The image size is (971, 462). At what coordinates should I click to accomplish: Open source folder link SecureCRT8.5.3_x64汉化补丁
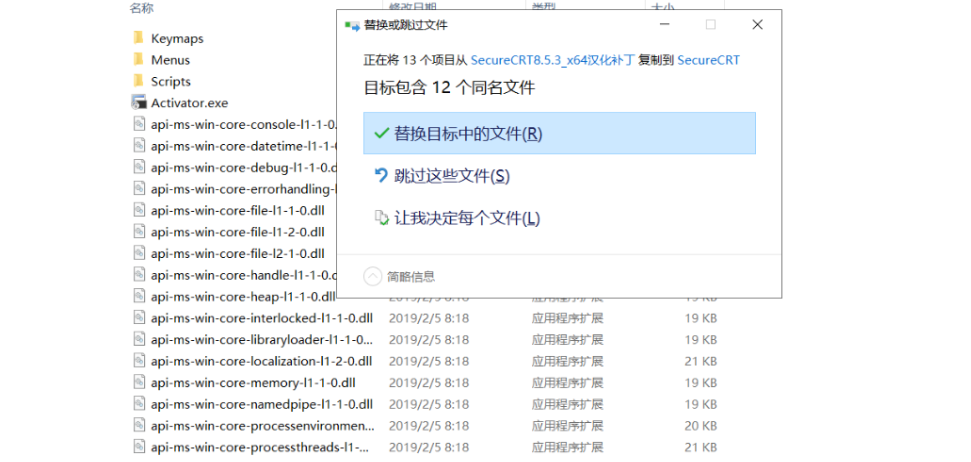(553, 60)
